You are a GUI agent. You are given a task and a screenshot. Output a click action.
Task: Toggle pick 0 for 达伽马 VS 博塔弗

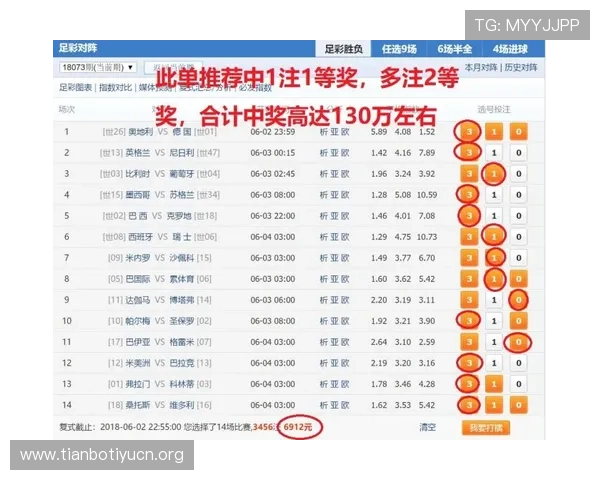coord(518,300)
